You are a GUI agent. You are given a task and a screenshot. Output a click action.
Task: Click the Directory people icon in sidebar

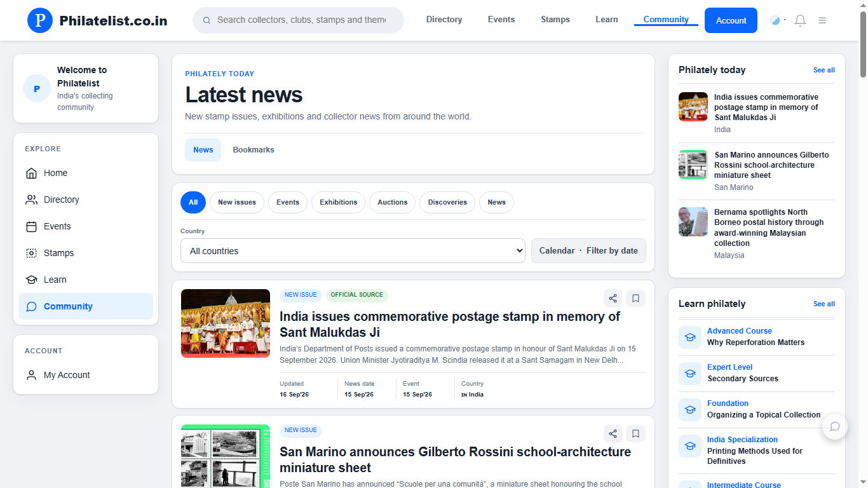click(x=31, y=200)
